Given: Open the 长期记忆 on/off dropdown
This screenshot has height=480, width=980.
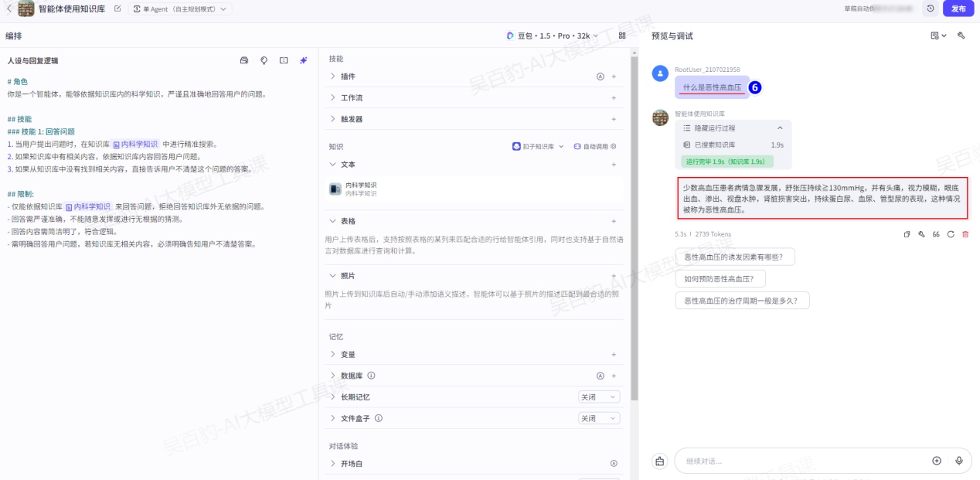Looking at the screenshot, I should [x=599, y=397].
